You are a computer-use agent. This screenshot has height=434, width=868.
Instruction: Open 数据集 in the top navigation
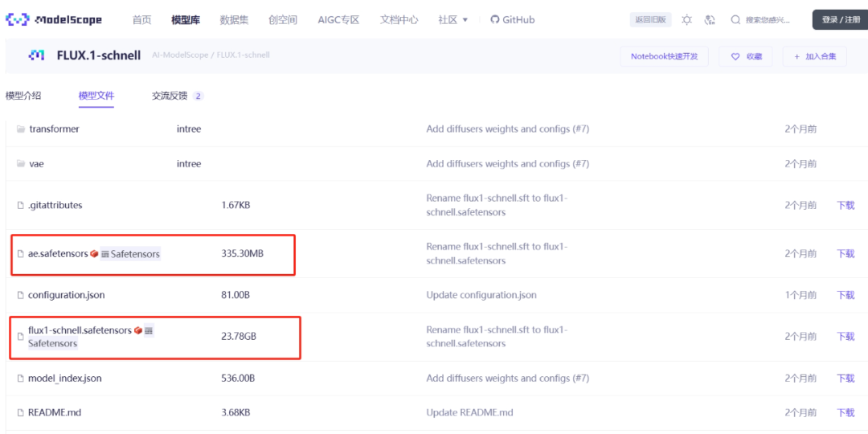click(234, 20)
